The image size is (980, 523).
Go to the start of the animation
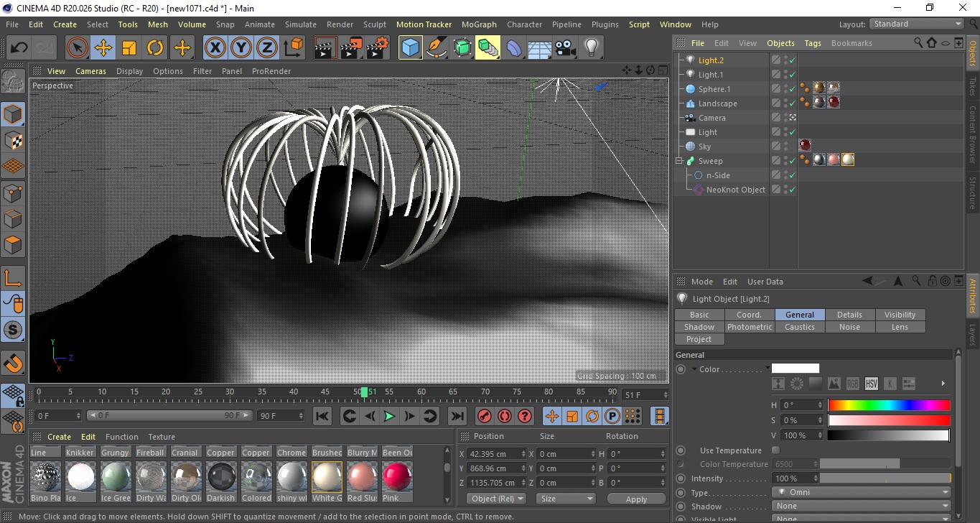pos(322,416)
